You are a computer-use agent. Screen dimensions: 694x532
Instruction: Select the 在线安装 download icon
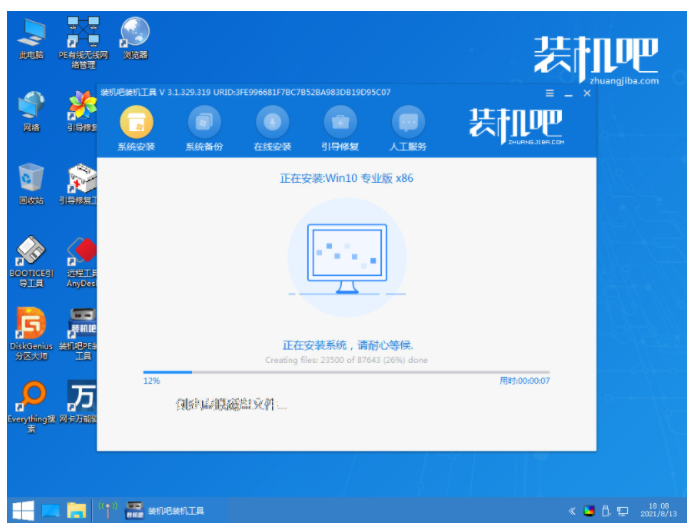(271, 122)
